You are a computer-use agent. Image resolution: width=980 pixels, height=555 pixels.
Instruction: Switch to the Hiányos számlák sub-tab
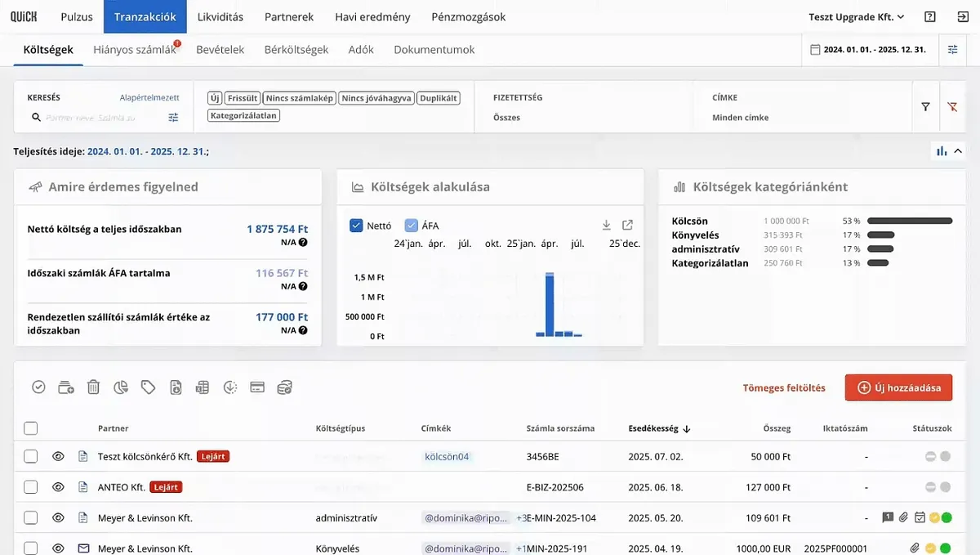coord(135,49)
